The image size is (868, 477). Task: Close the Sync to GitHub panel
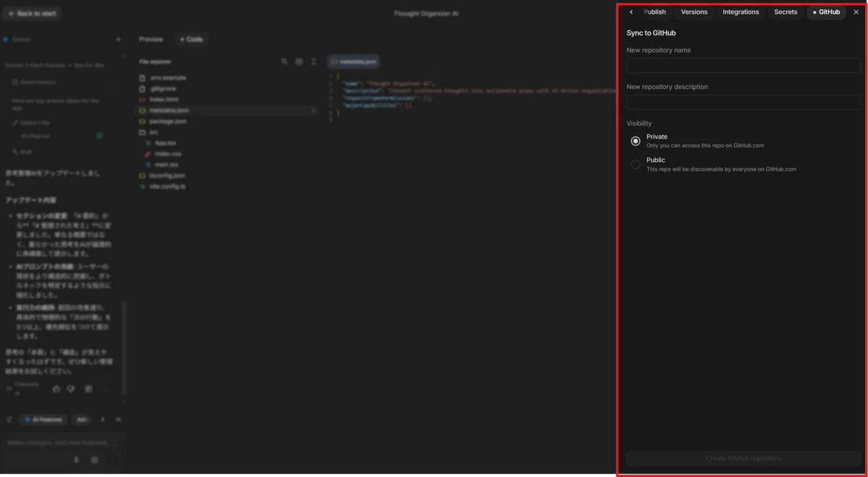point(856,12)
